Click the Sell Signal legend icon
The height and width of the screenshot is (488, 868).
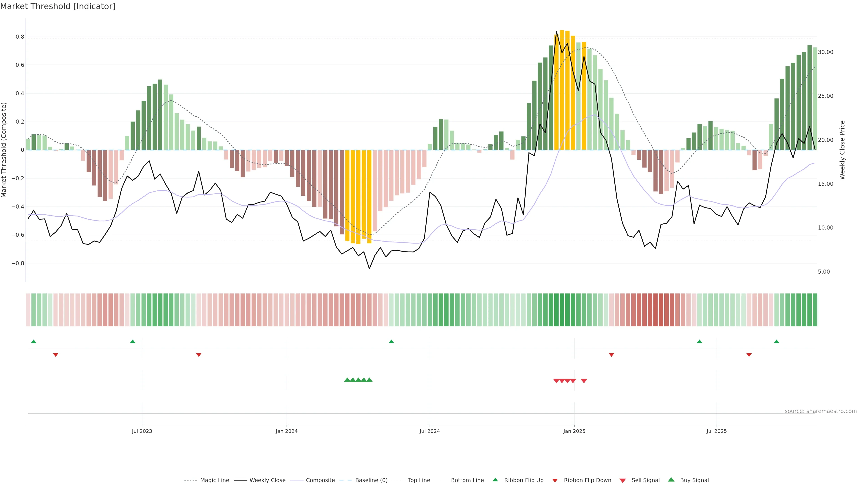623,481
